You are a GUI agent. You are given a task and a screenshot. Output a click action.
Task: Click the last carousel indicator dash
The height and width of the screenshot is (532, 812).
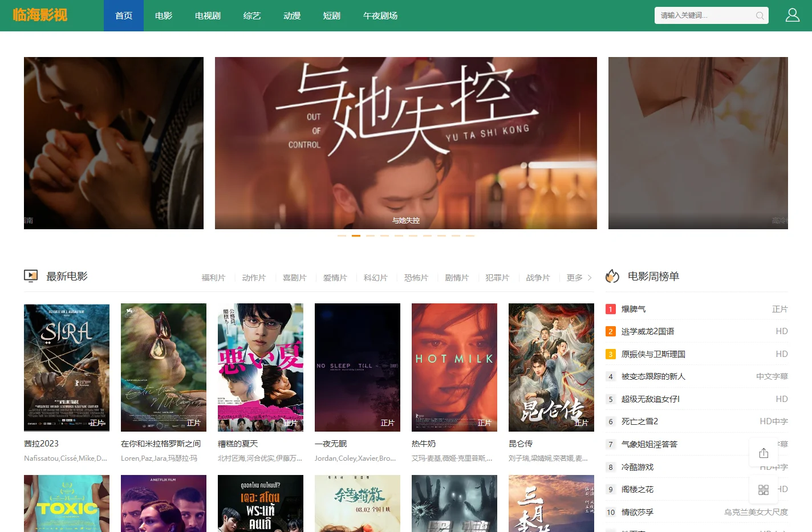click(470, 235)
